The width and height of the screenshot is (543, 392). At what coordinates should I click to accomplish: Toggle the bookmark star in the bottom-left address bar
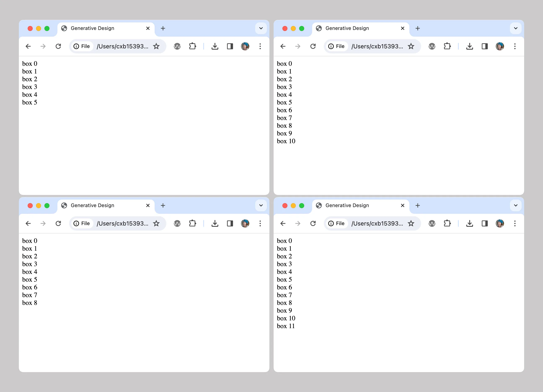tap(156, 223)
